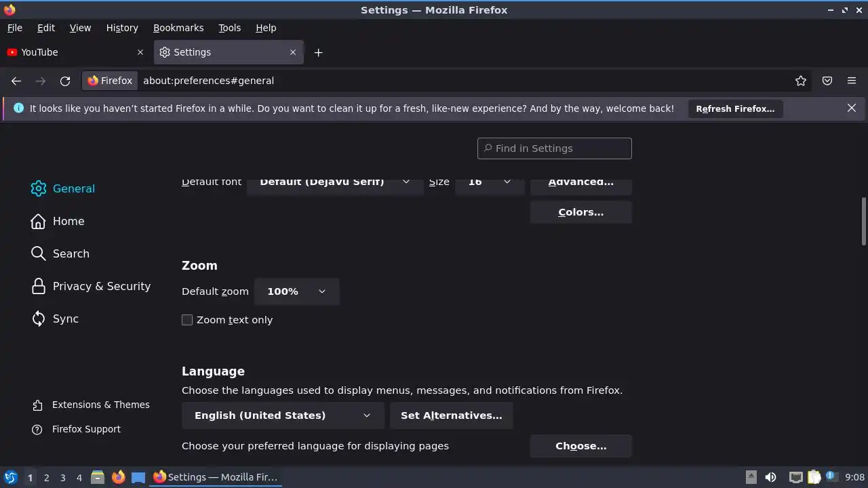Open the File menu

click(x=14, y=28)
